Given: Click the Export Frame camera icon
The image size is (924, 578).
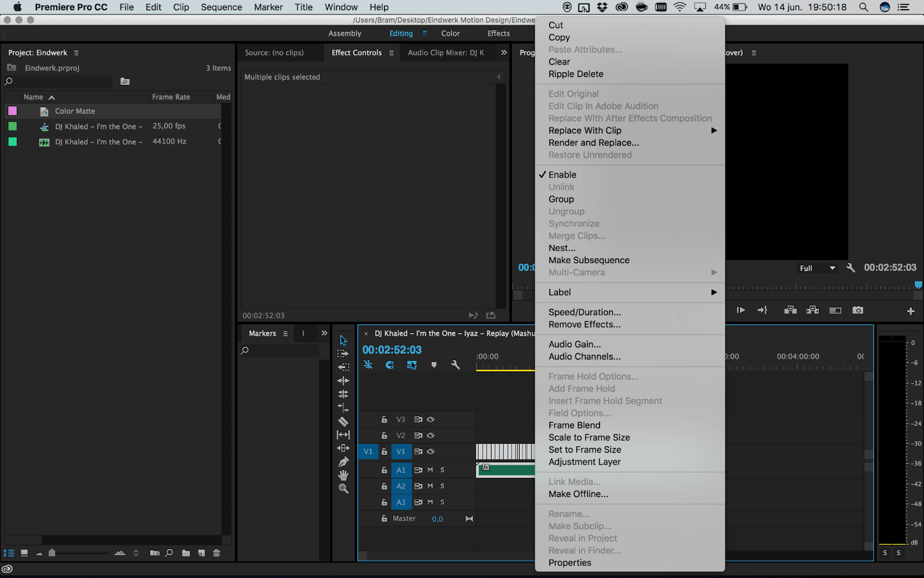Looking at the screenshot, I should point(858,310).
